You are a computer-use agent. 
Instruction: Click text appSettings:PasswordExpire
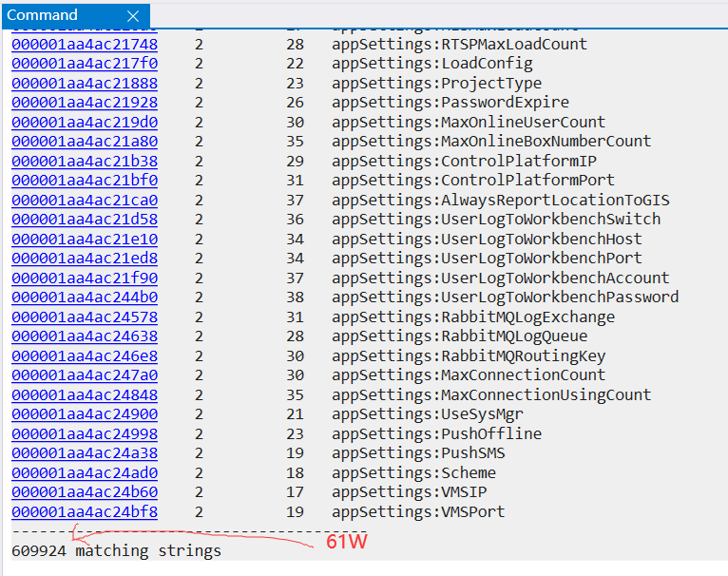(450, 103)
